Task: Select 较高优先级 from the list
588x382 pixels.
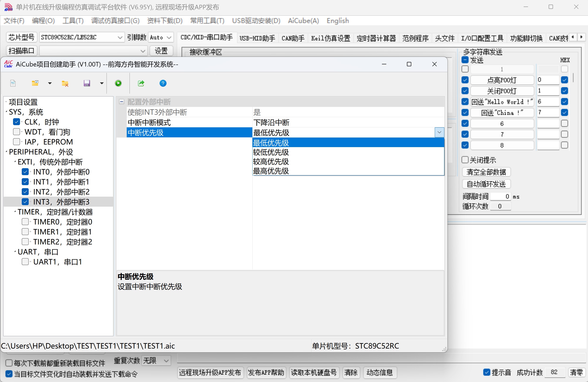Action: click(x=348, y=161)
